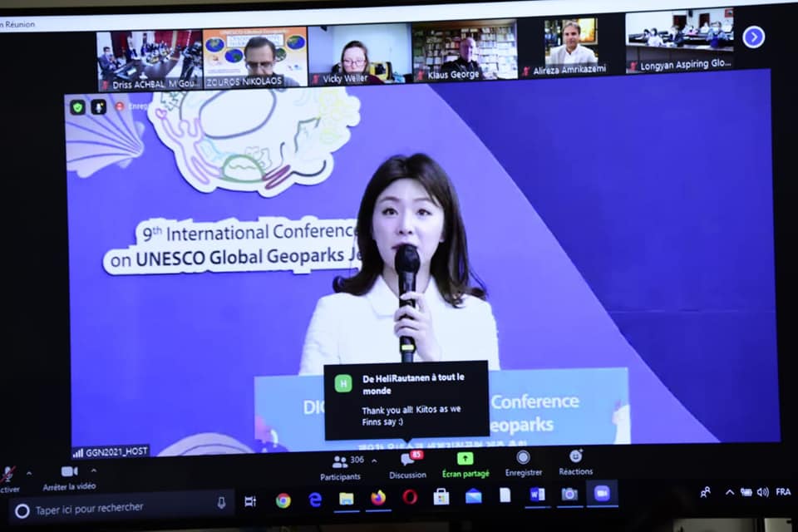Open Zoom from the Windows taskbar

[602, 494]
